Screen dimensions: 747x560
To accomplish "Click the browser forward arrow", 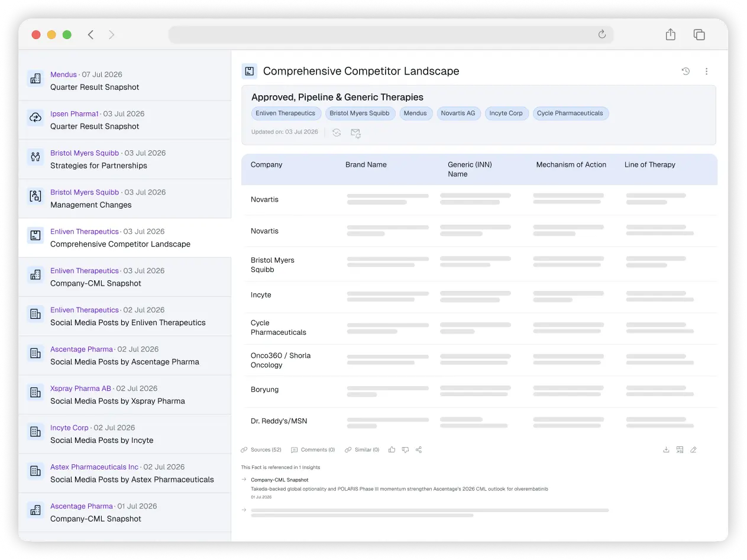I will click(x=111, y=35).
